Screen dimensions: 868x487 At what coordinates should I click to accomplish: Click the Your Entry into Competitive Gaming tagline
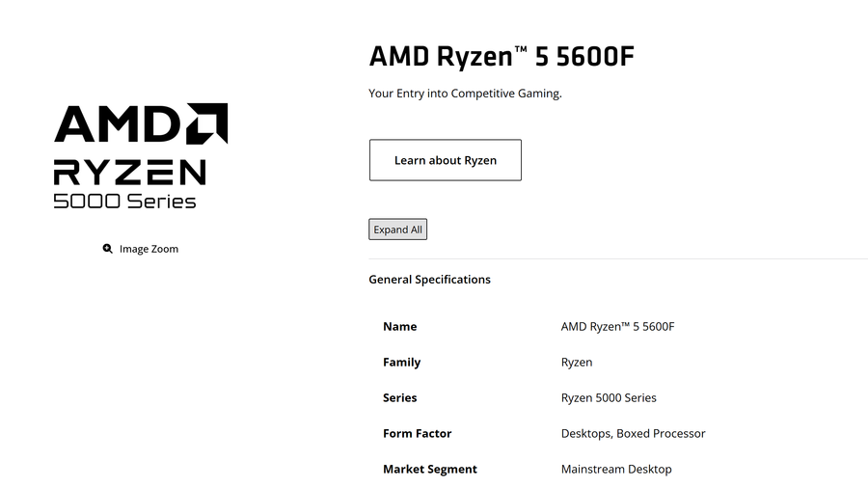[x=465, y=94]
